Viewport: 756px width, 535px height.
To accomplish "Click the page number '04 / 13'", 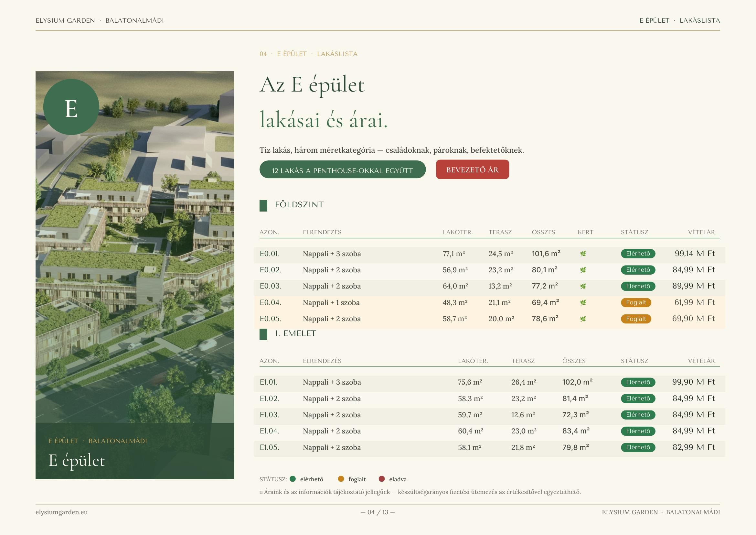I will pyautogui.click(x=378, y=512).
